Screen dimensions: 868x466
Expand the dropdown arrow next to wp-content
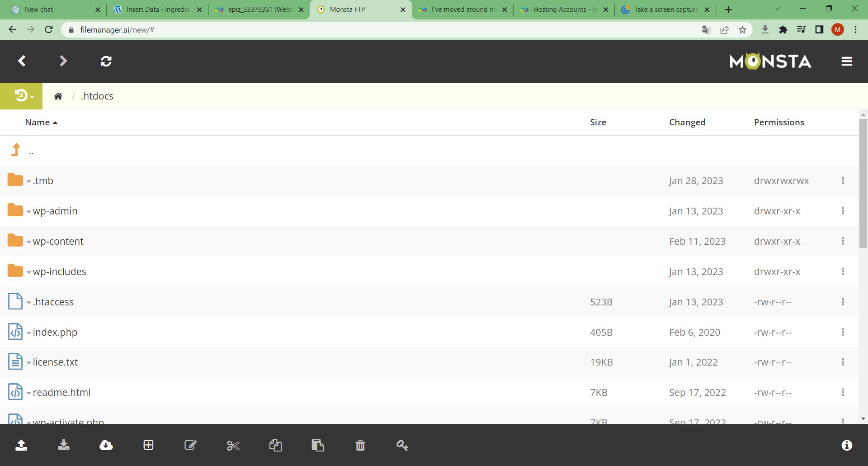(28, 242)
